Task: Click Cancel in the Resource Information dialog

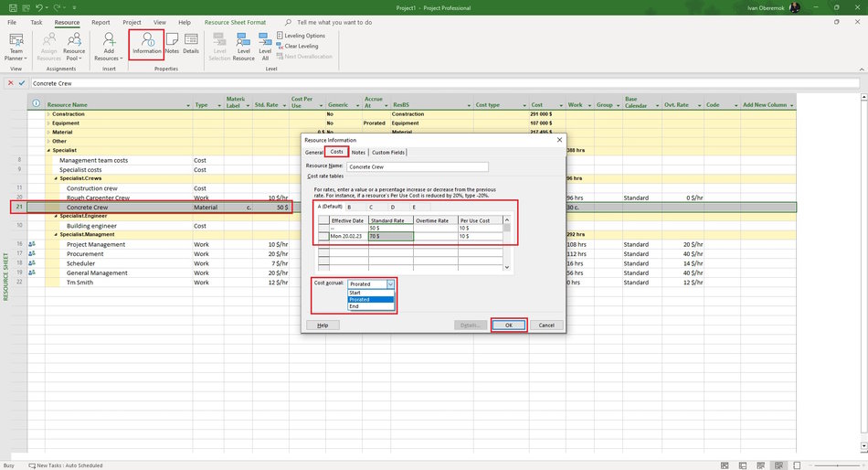Action: tap(546, 326)
